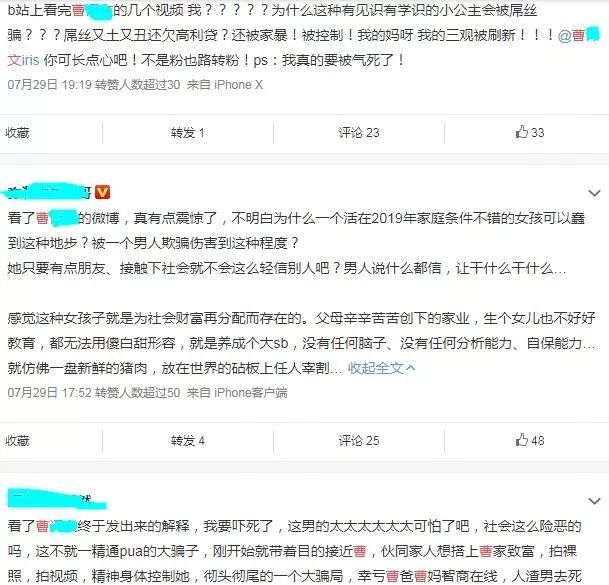Viewport: 609px width, 585px height.
Task: Repost via 转发 1 button
Action: pyautogui.click(x=188, y=133)
